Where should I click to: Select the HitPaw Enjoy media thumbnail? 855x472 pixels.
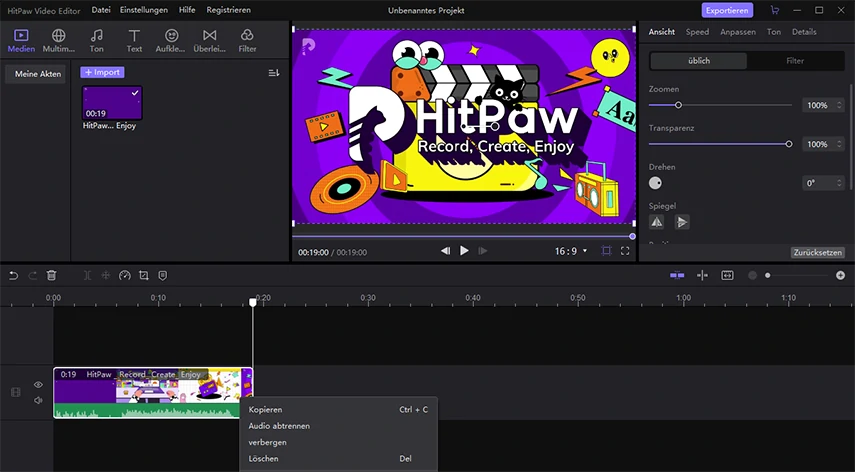tap(112, 103)
